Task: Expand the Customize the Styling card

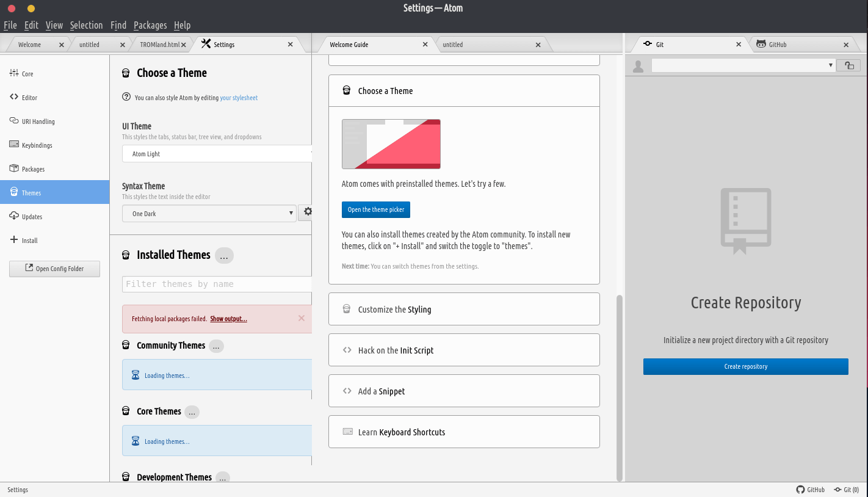Action: (x=464, y=309)
